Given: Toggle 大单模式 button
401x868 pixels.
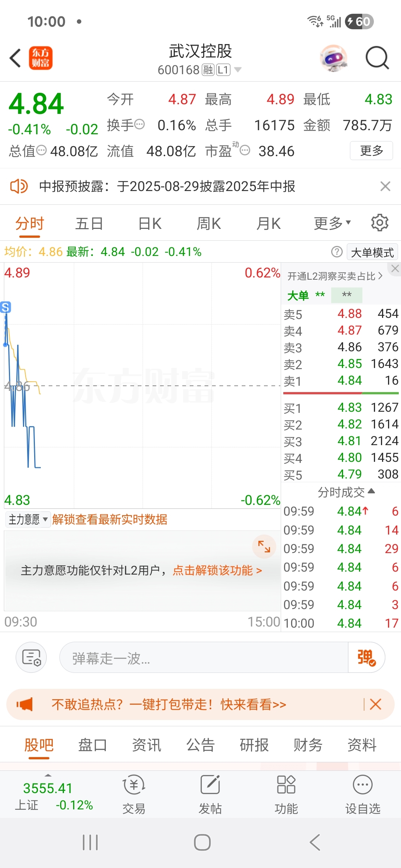Looking at the screenshot, I should 372,252.
